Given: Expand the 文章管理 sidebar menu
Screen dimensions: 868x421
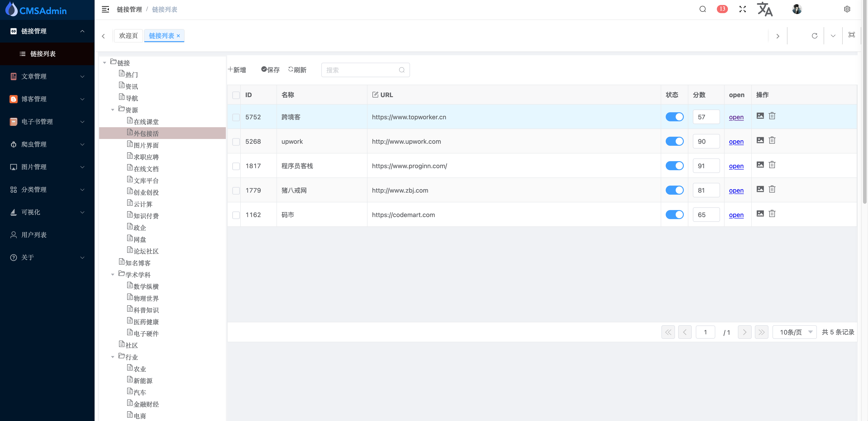Looking at the screenshot, I should coord(47,77).
